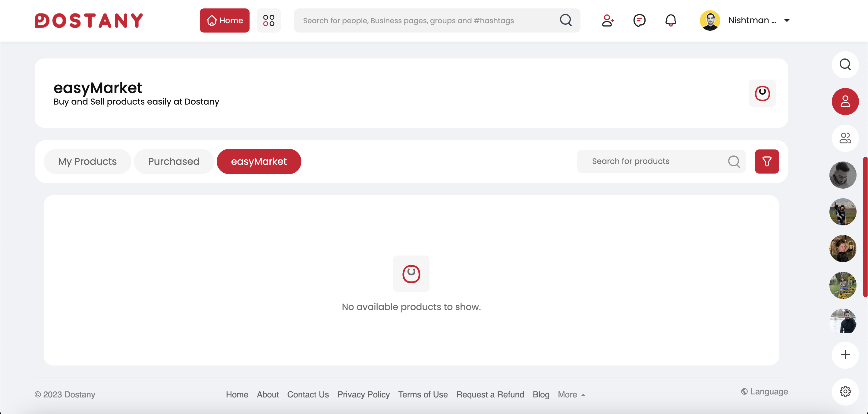Open the apps grid menu icon
The width and height of the screenshot is (868, 414).
(x=269, y=20)
